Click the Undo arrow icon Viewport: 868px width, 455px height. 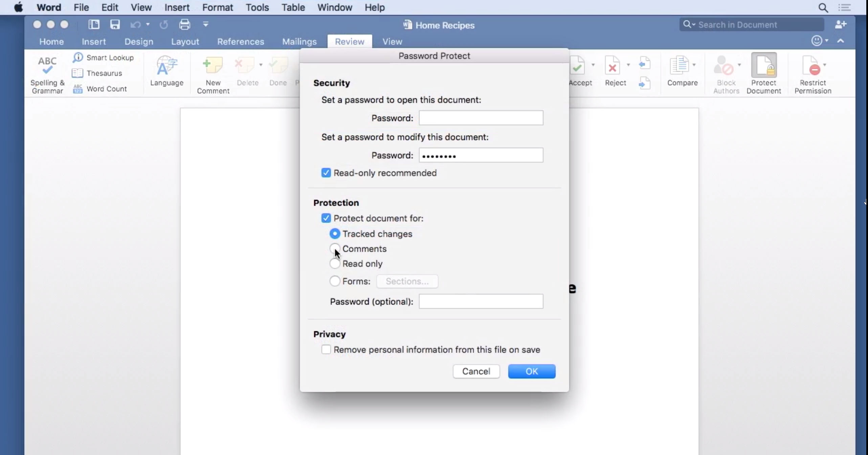coord(135,25)
